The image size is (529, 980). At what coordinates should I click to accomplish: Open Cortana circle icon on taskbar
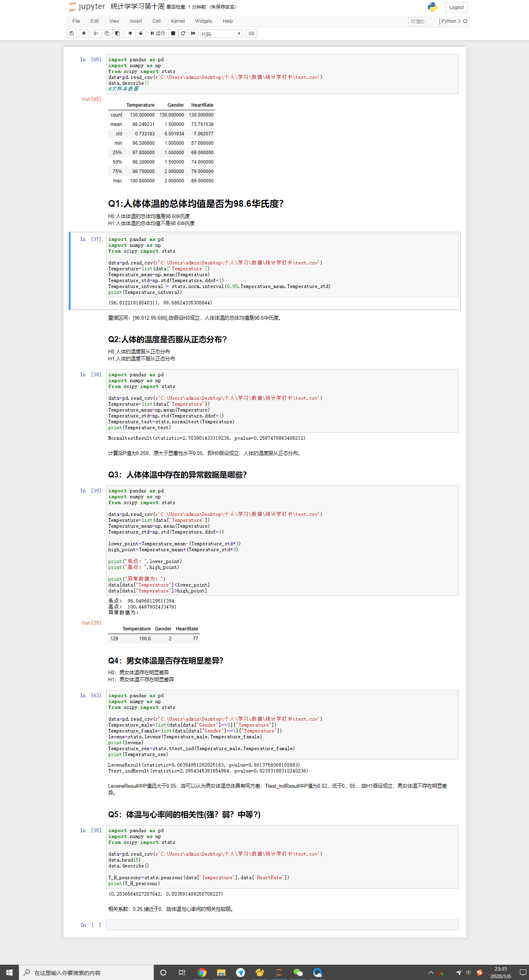click(x=163, y=973)
